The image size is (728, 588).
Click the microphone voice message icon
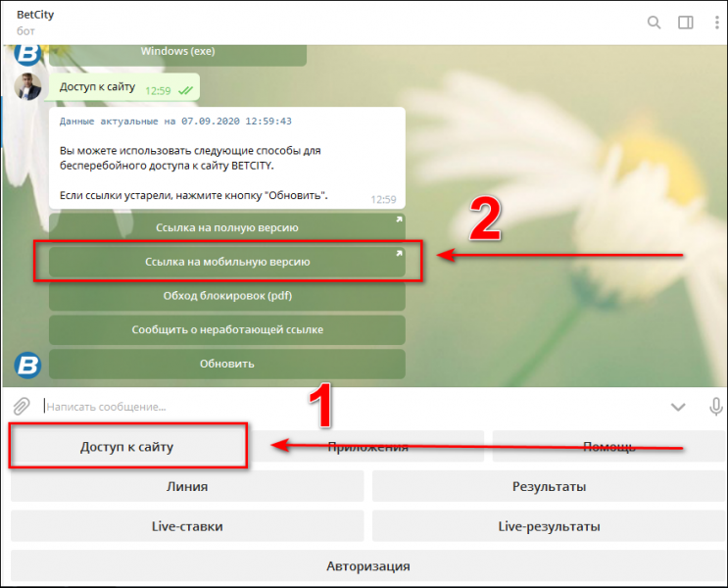point(715,407)
